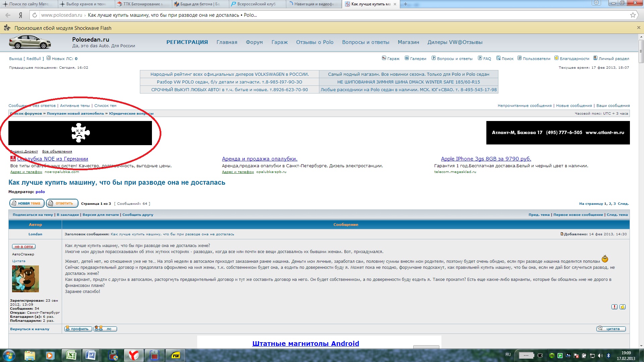Open the Форум menu item
644x362 pixels.
254,42
